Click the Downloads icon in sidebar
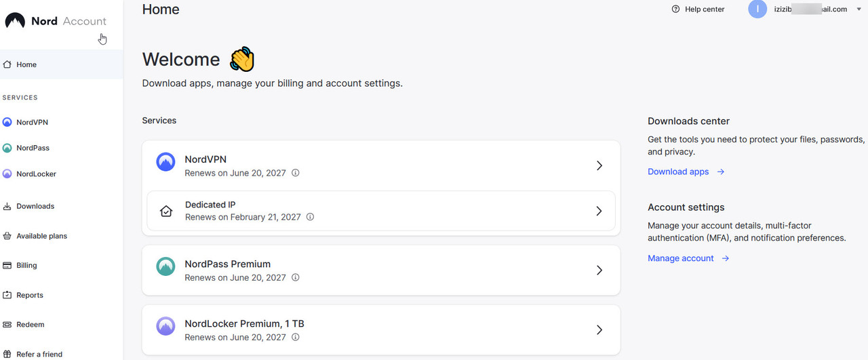Viewport: 868px width, 360px height. 7,206
